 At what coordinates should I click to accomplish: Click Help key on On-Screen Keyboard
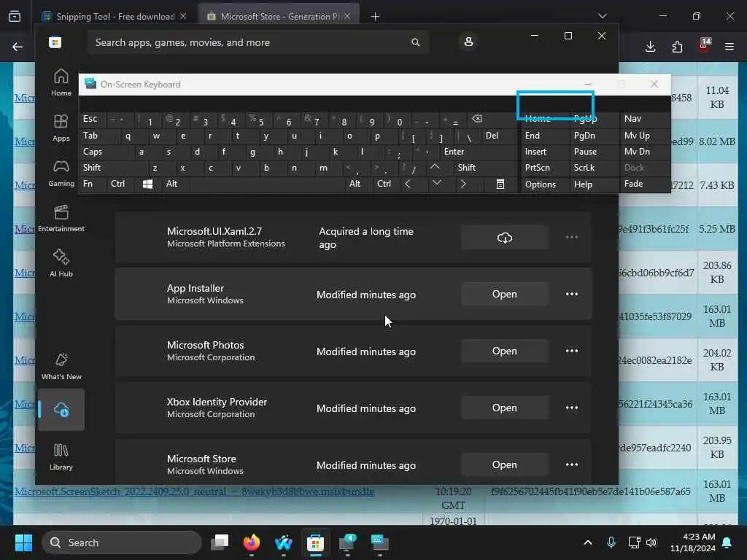pyautogui.click(x=594, y=184)
